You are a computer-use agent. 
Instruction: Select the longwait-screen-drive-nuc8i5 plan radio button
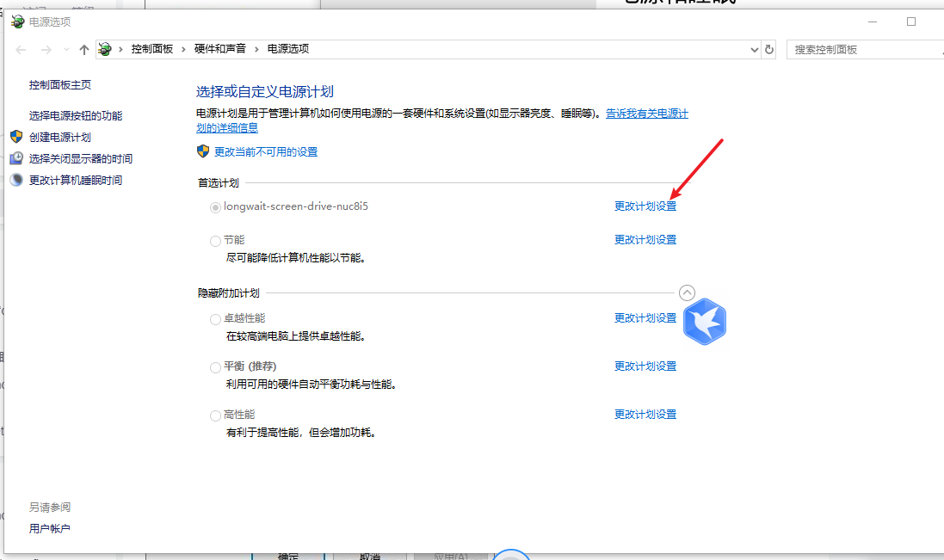tap(215, 207)
